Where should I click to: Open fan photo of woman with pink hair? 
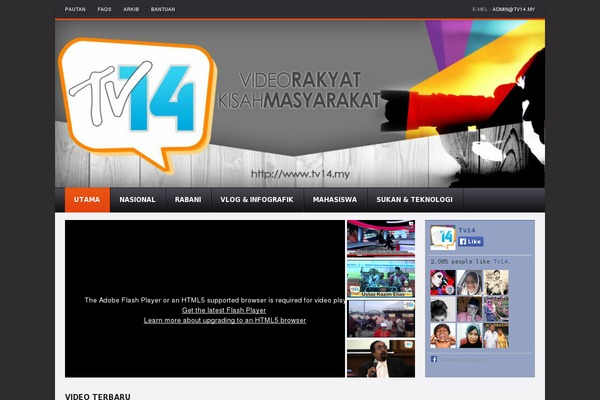[x=443, y=282]
